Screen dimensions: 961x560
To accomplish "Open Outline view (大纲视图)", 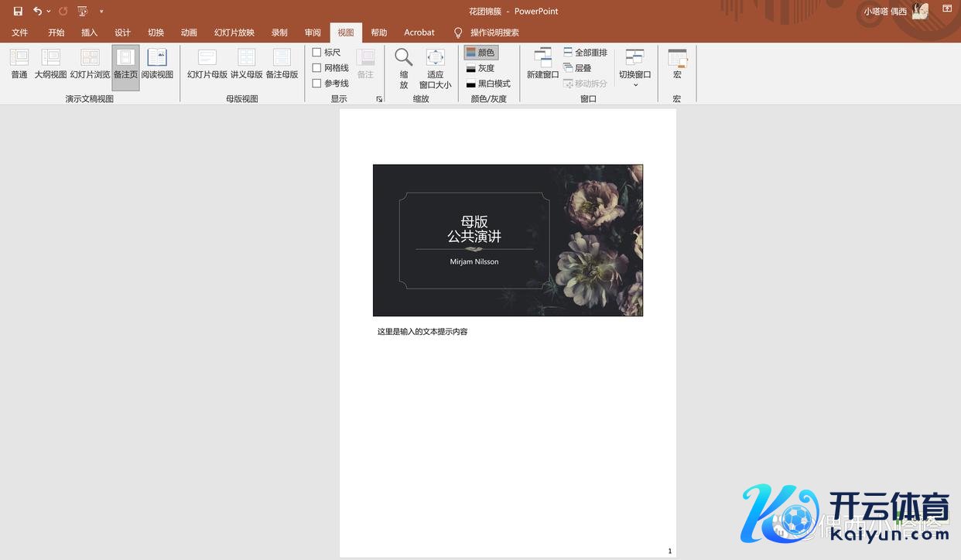I will click(x=50, y=63).
